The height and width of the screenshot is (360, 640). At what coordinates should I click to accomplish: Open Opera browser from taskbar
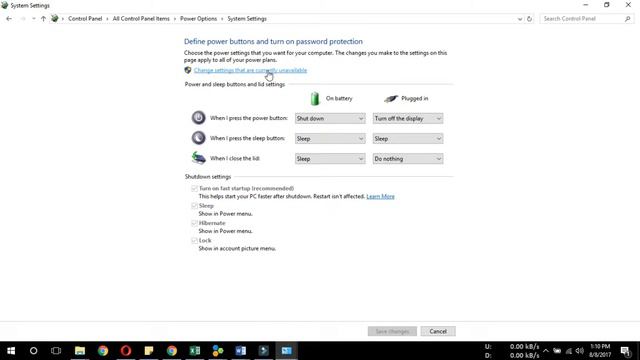click(126, 351)
